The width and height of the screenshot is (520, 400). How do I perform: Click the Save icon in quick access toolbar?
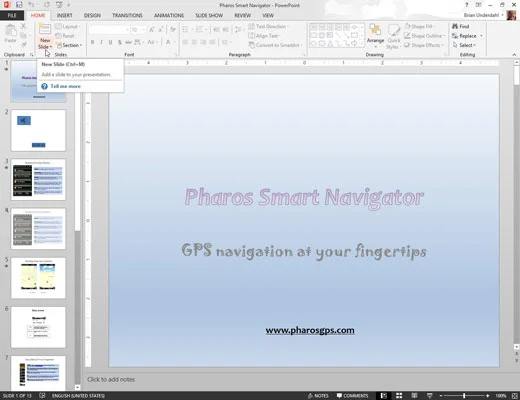19,5
